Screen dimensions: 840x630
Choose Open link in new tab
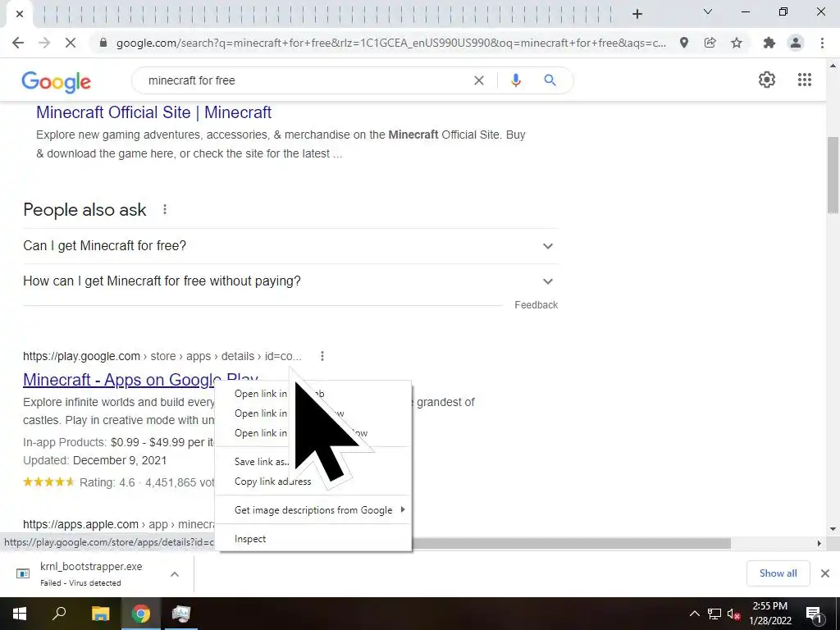(x=313, y=394)
